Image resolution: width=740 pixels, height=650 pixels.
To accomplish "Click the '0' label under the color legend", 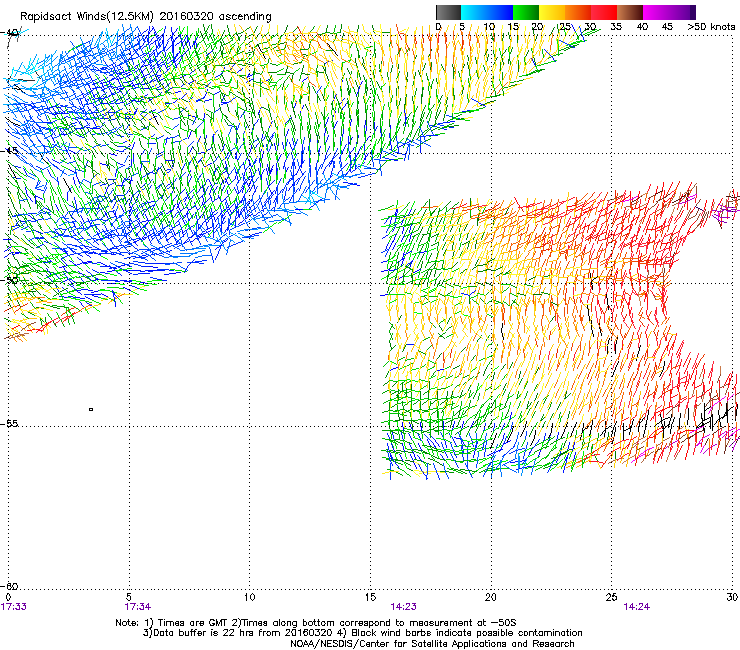I will 438,27.
